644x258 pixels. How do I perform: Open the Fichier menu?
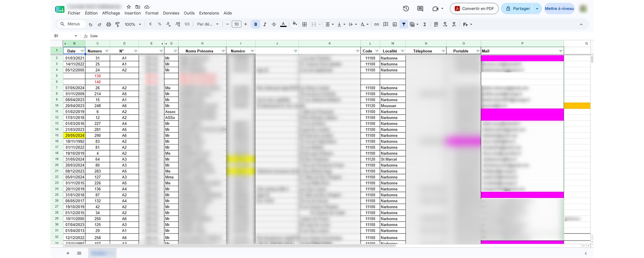pyautogui.click(x=74, y=13)
